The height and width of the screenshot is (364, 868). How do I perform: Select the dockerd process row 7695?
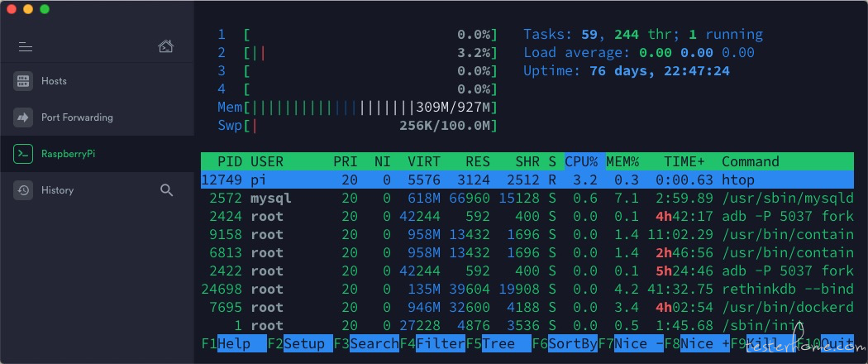pyautogui.click(x=527, y=308)
